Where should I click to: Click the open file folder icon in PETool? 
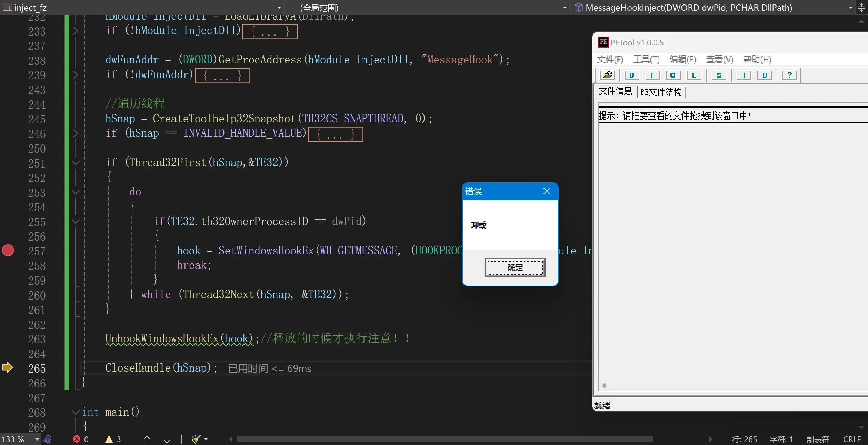coord(607,75)
